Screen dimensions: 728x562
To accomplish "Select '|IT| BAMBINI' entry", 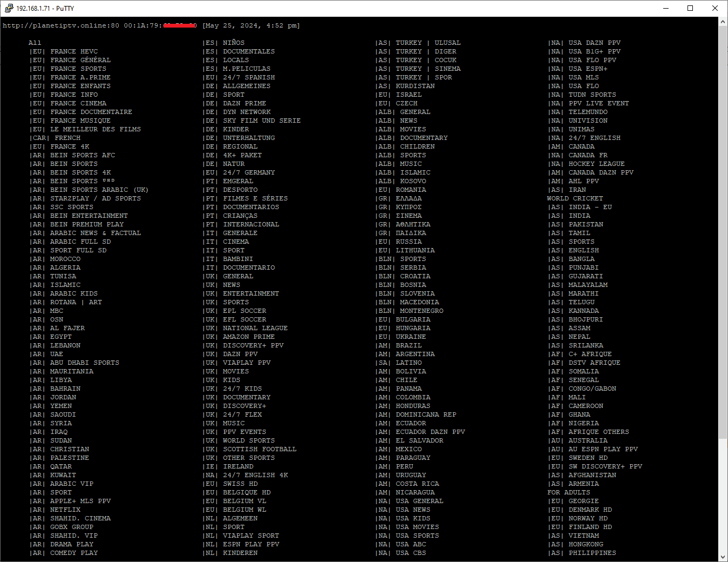I will point(228,259).
